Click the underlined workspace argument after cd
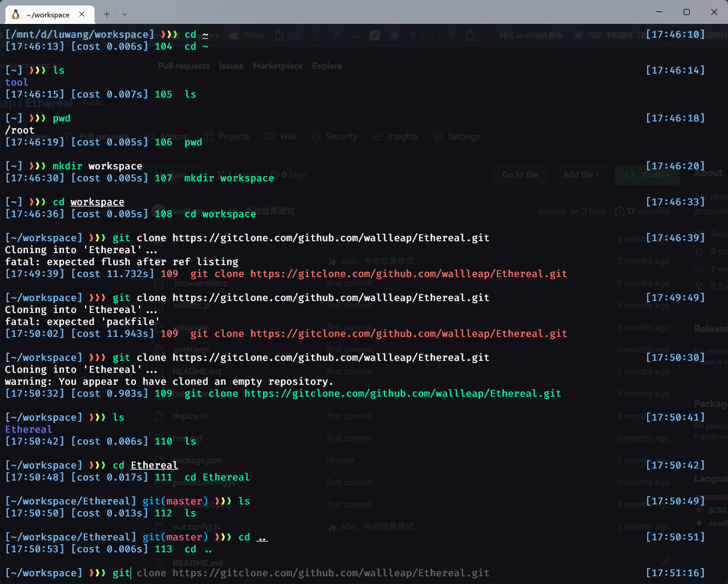 pyautogui.click(x=97, y=202)
